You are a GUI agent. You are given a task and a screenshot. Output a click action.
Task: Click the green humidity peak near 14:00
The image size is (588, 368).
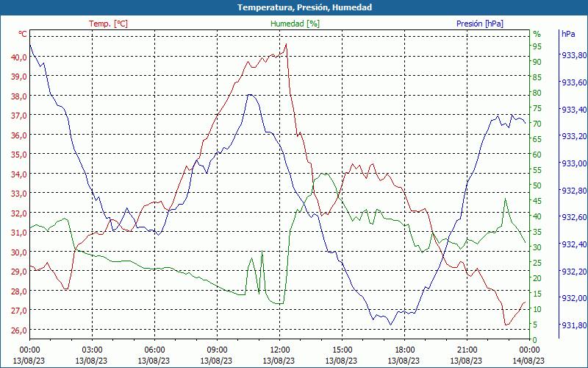tap(323, 174)
